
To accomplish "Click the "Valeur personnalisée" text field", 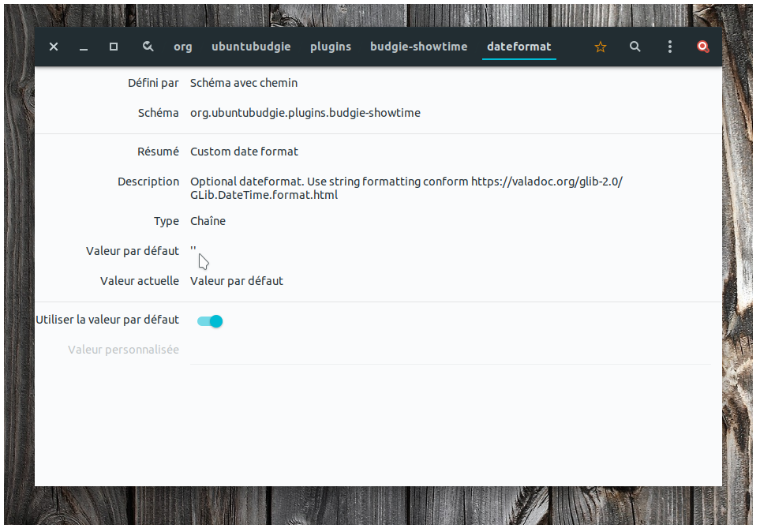I will 449,350.
